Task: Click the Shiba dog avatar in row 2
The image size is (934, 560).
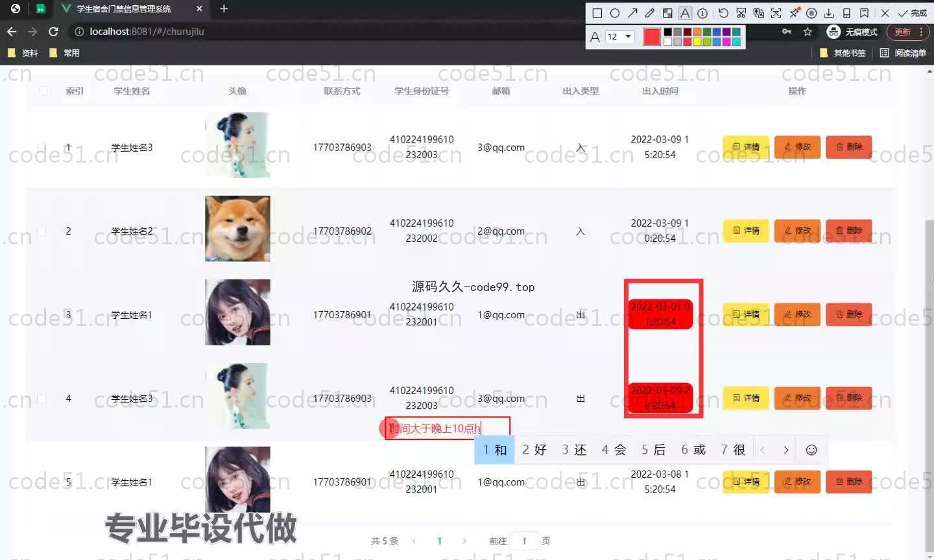Action: point(237,229)
